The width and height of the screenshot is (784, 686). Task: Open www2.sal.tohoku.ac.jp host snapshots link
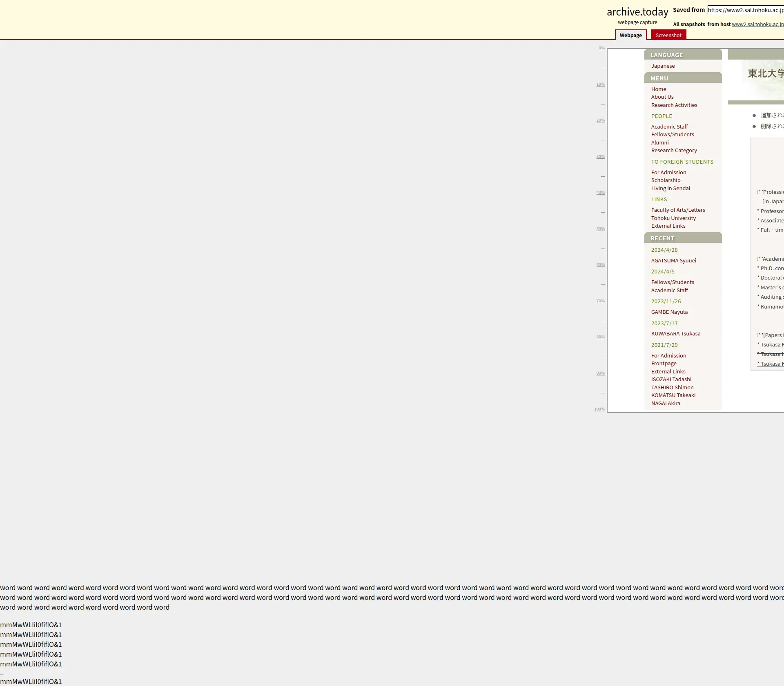(x=757, y=24)
